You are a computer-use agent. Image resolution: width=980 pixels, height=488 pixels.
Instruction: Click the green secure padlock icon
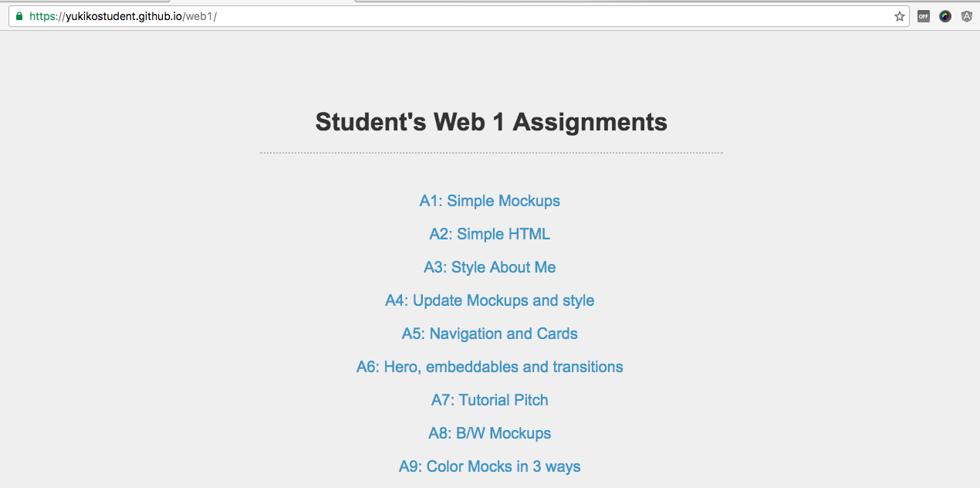click(x=19, y=16)
